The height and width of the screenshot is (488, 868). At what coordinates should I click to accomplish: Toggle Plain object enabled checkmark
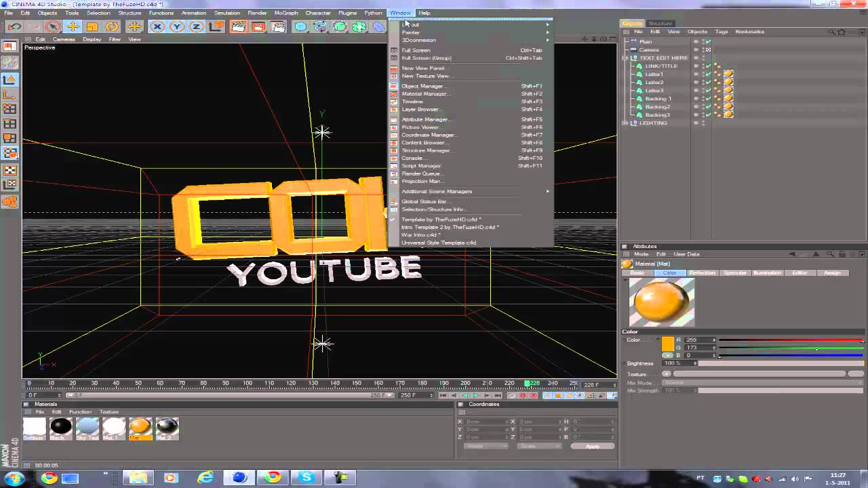[x=708, y=42]
